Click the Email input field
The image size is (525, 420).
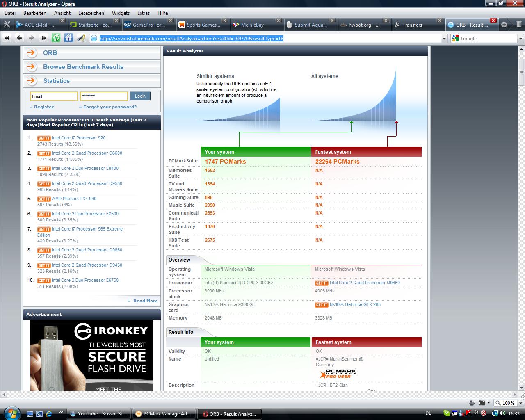tap(54, 96)
